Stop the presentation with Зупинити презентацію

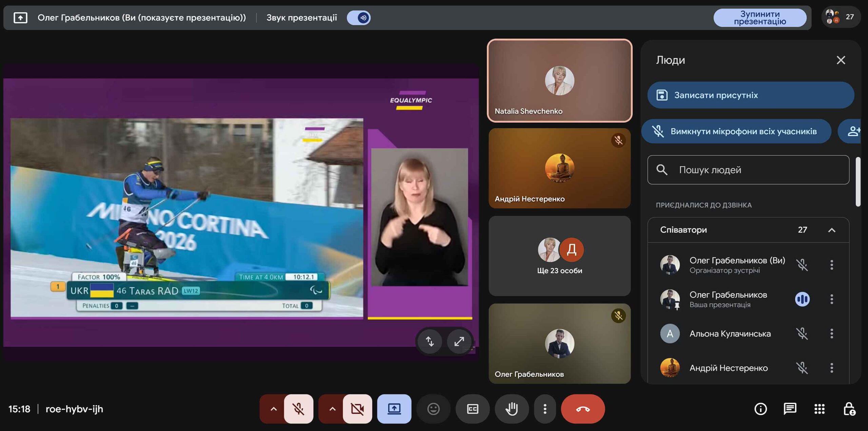click(759, 18)
